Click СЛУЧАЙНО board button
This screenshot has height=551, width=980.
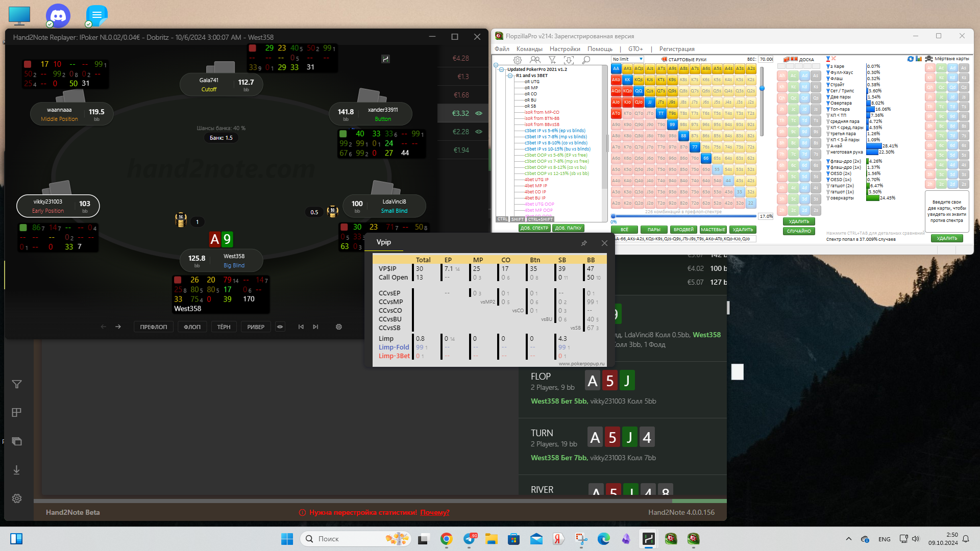[799, 231]
